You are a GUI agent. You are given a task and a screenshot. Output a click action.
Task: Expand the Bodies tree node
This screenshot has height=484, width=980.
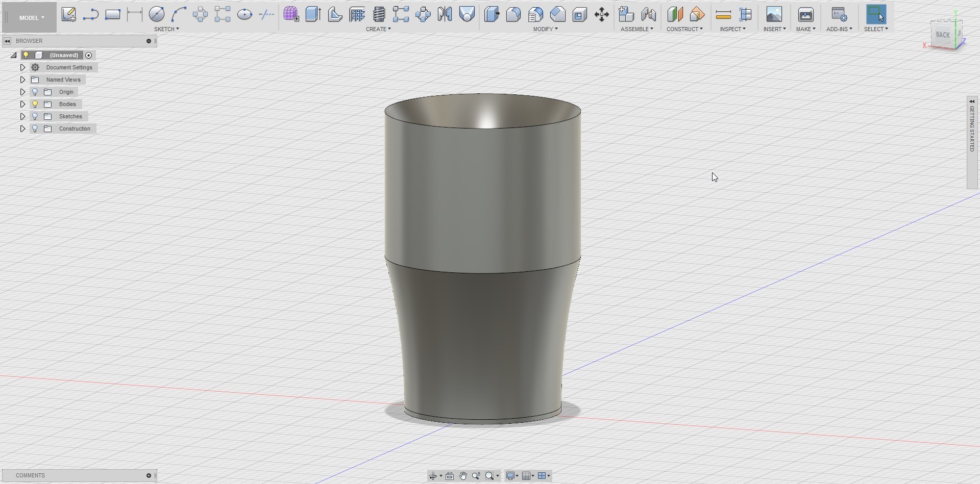click(22, 104)
